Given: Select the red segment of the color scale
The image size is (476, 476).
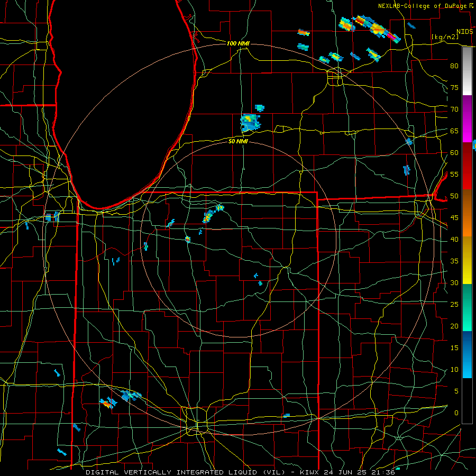Looking at the screenshot, I should pyautogui.click(x=467, y=166).
